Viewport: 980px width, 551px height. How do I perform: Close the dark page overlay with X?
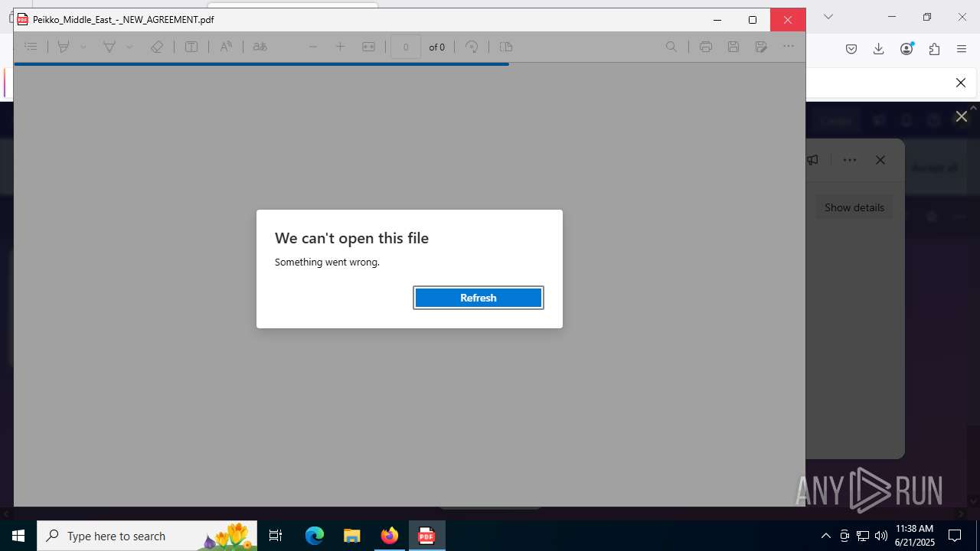962,116
